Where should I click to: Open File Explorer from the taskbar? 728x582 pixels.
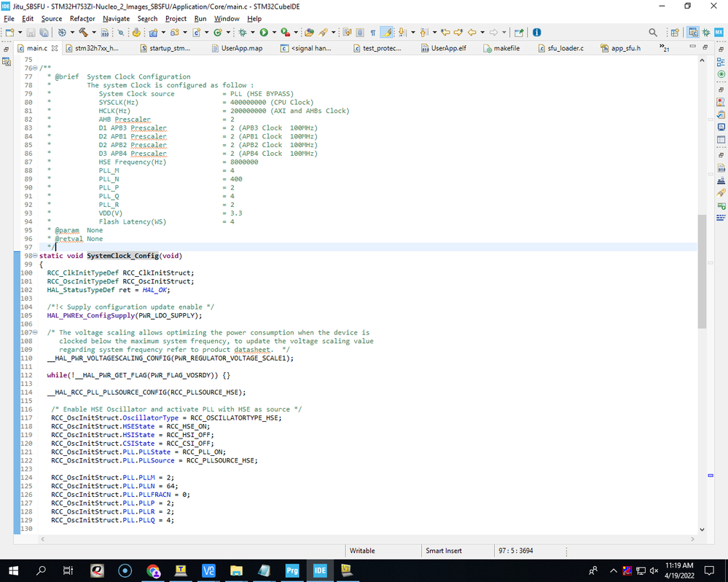236,570
